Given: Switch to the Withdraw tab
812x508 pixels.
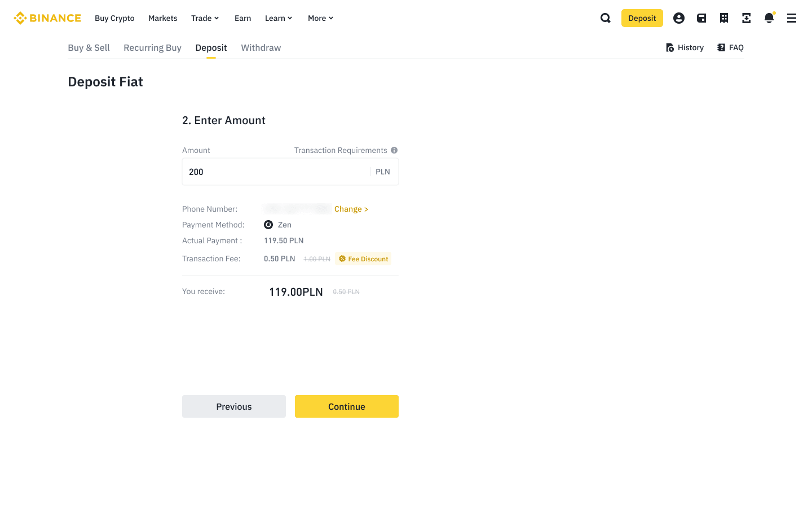Looking at the screenshot, I should (261, 48).
